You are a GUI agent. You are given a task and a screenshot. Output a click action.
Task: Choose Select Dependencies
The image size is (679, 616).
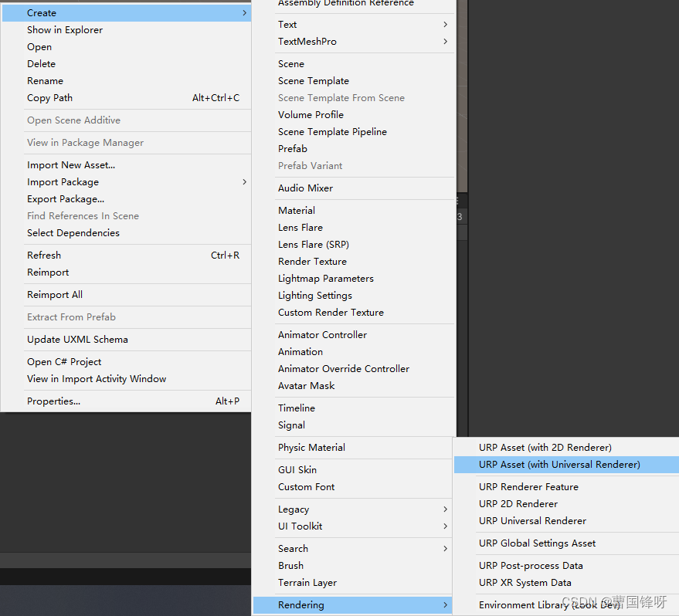click(x=127, y=232)
